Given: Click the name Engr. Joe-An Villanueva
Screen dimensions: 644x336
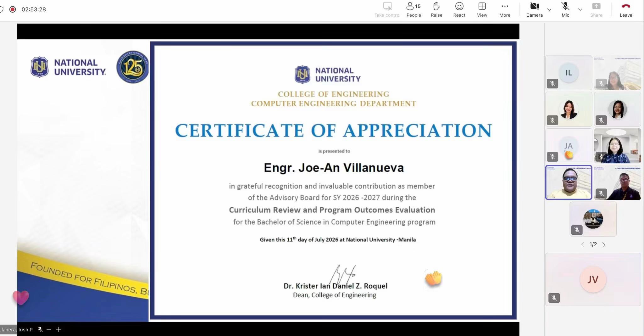Looking at the screenshot, I should pyautogui.click(x=334, y=168).
